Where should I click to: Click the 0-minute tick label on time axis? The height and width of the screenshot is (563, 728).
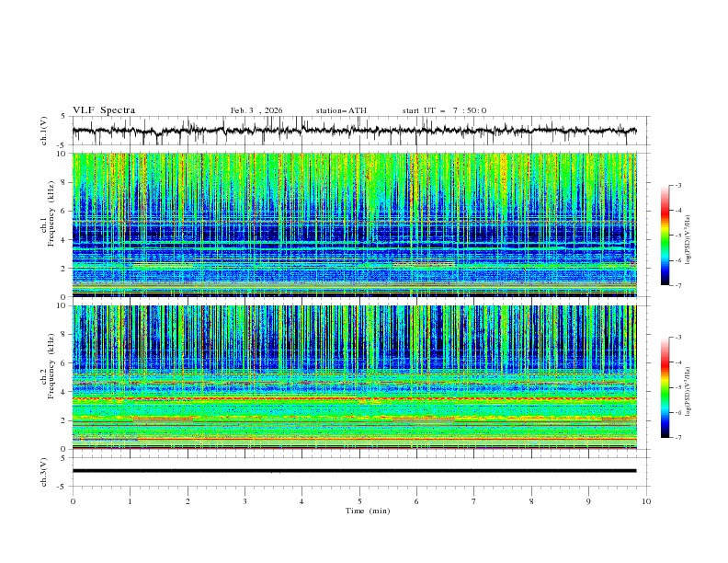tap(73, 500)
